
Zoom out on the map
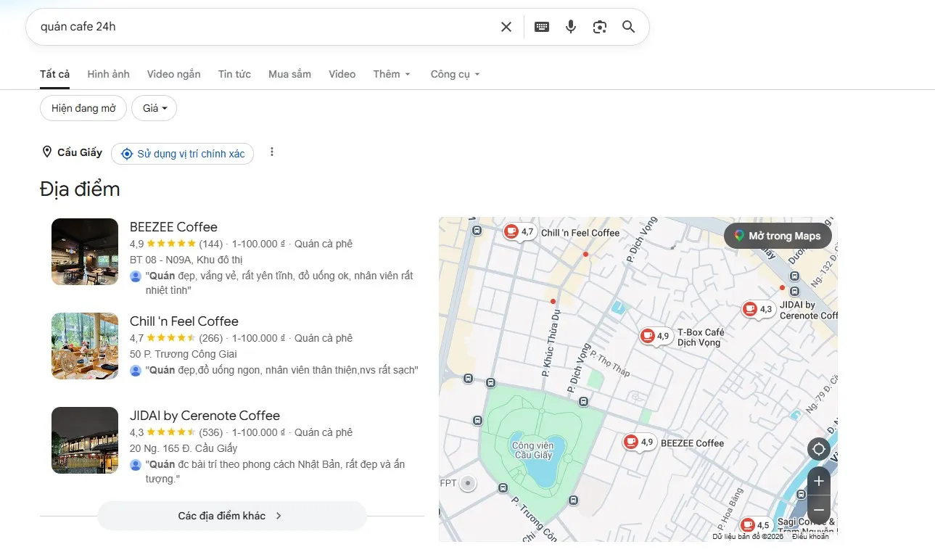[819, 509]
